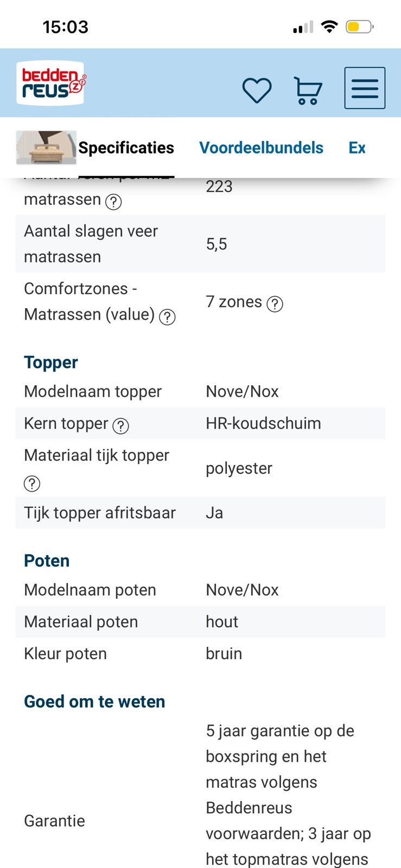This screenshot has height=868, width=401.
Task: Select the Poten section heading
Action: 47,560
